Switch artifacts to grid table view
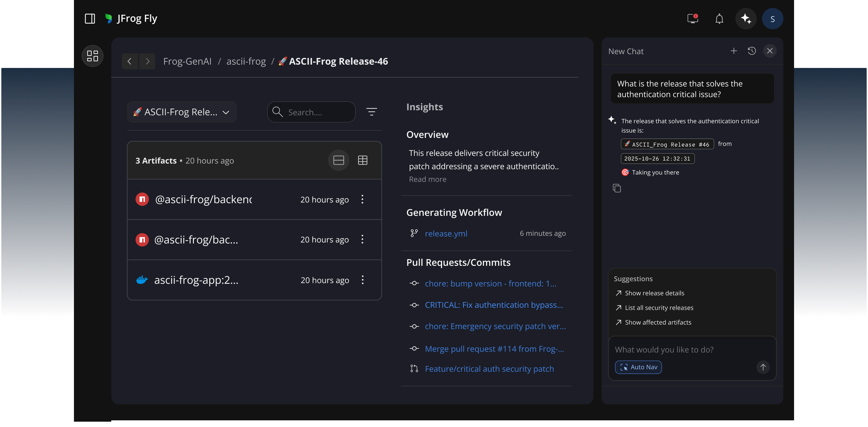Viewport: 868px width, 427px height. pyautogui.click(x=363, y=161)
